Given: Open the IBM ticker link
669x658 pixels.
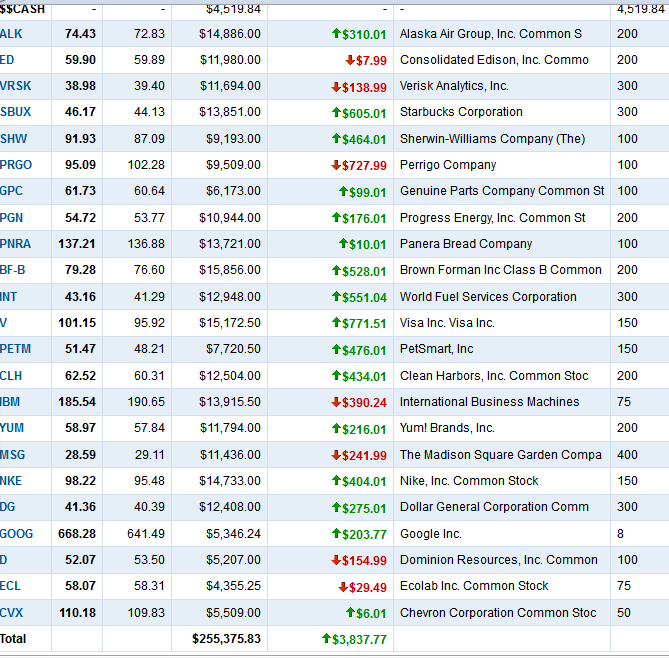Looking at the screenshot, I should pyautogui.click(x=10, y=402).
